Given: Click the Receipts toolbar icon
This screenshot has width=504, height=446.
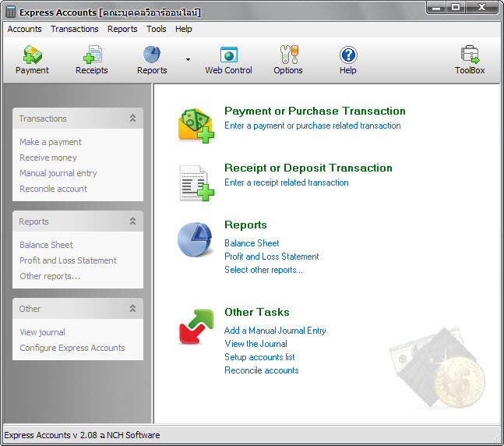Looking at the screenshot, I should pos(92,55).
